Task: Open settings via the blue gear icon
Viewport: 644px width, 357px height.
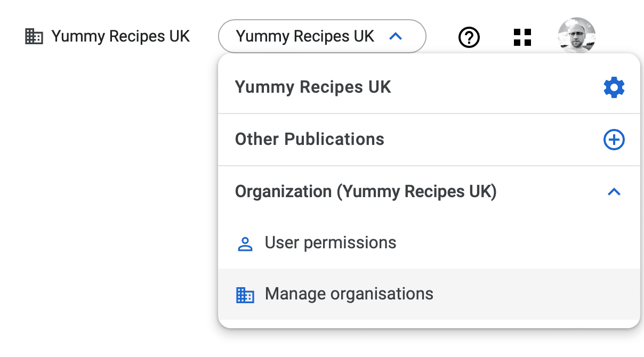Action: point(614,87)
